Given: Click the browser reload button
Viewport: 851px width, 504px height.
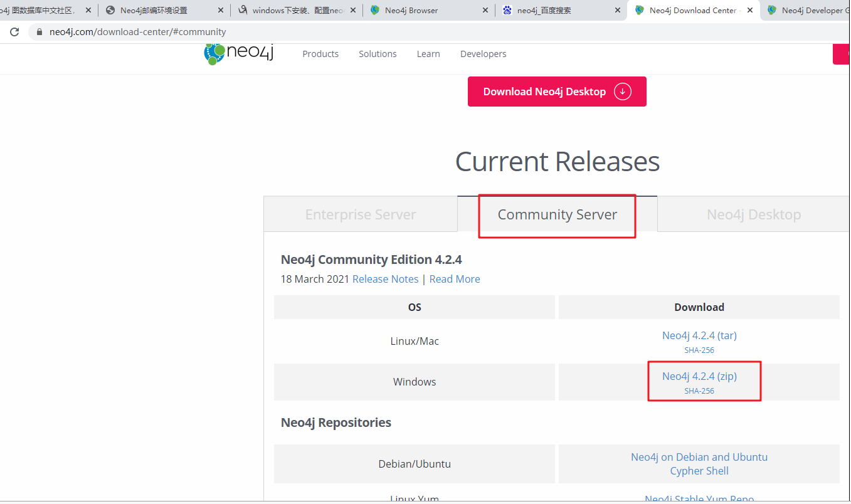Looking at the screenshot, I should pos(14,32).
